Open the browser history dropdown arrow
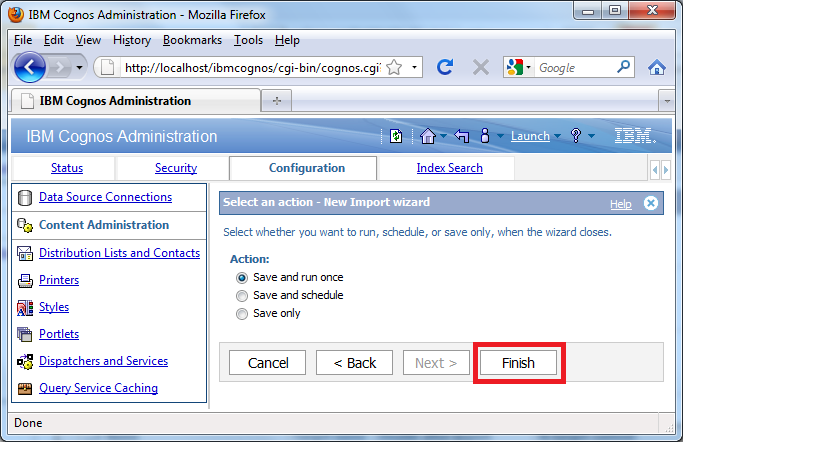819x460 pixels. click(x=79, y=67)
